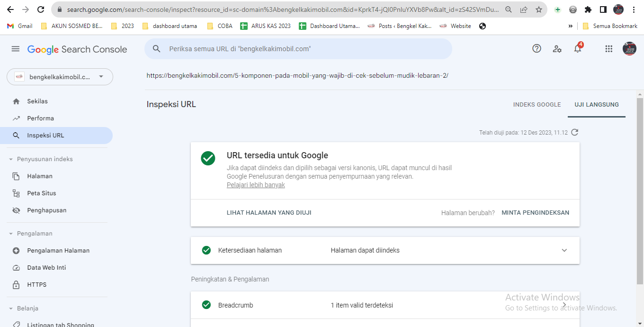This screenshot has height=327, width=644.
Task: Click Minta Pengindeksan button
Action: (x=535, y=213)
